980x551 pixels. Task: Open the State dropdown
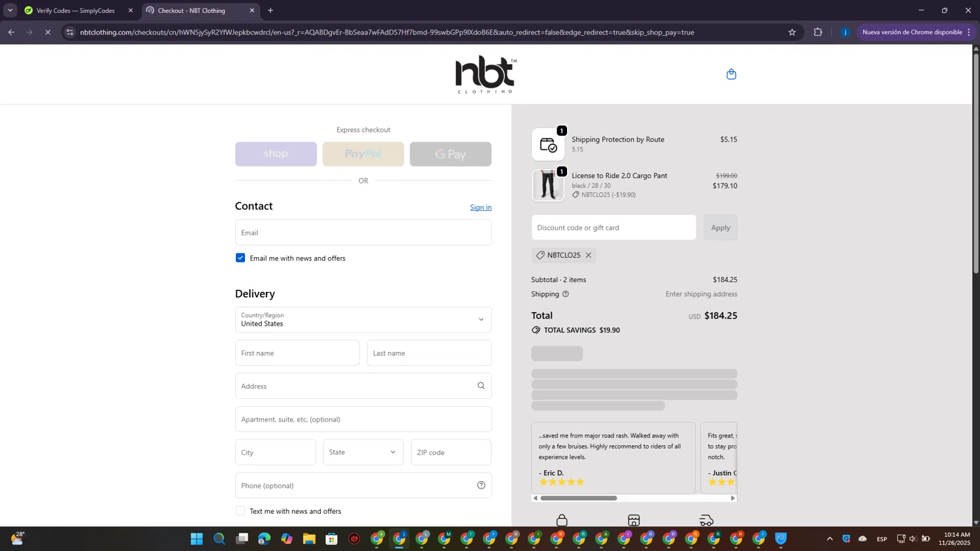click(x=363, y=452)
